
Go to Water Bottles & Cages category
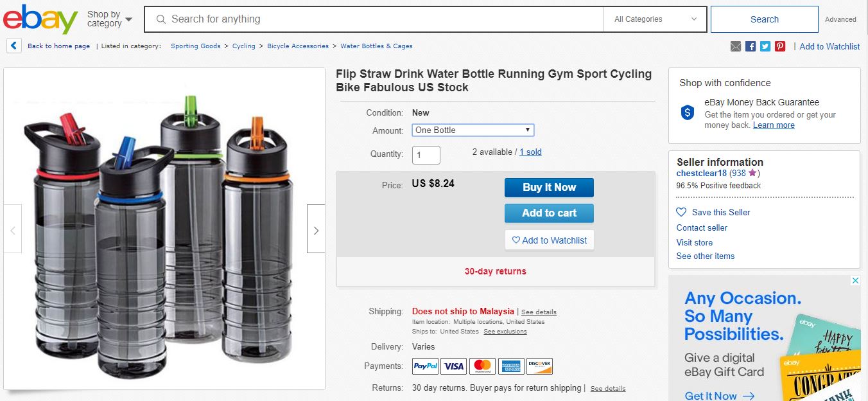(x=376, y=46)
